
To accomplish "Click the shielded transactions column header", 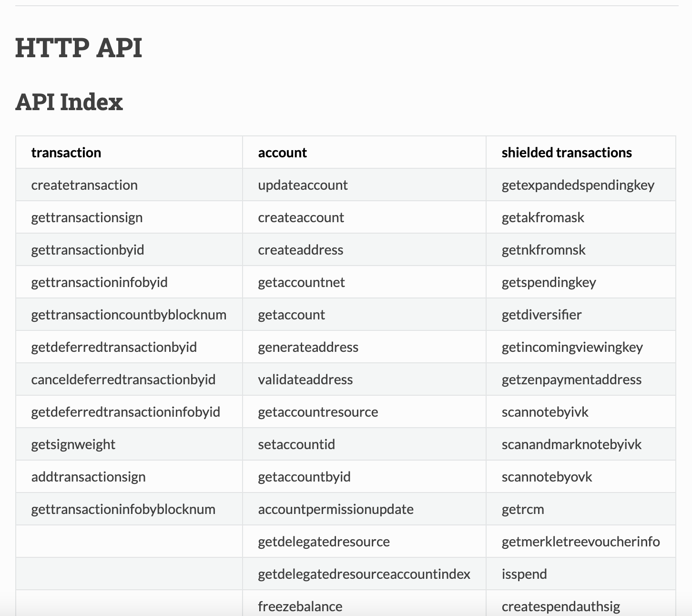I will pyautogui.click(x=567, y=153).
